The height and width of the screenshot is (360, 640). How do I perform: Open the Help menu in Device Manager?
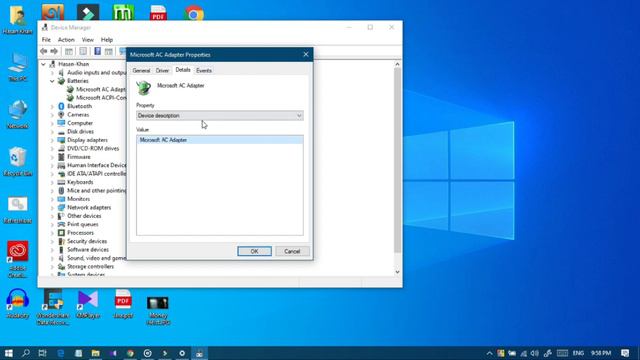point(107,40)
